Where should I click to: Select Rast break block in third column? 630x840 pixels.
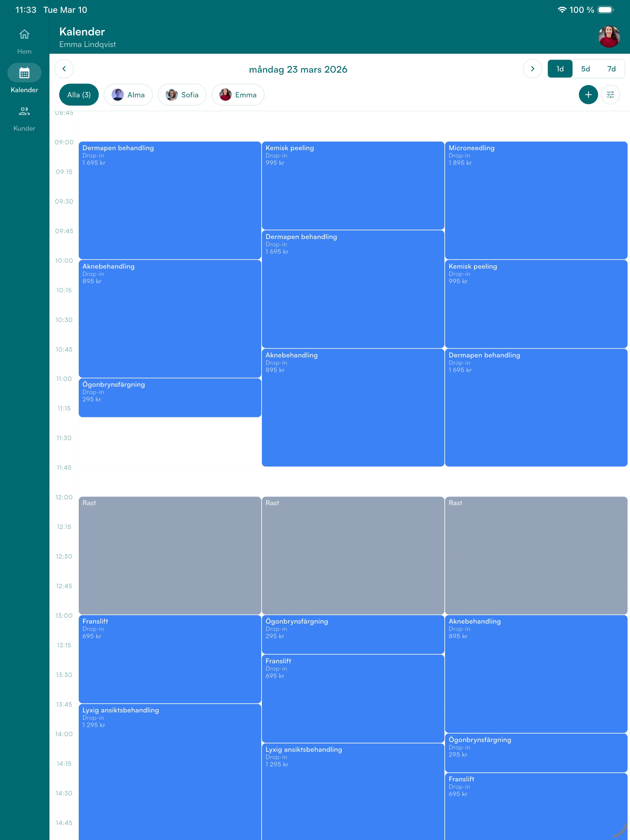[x=536, y=556]
